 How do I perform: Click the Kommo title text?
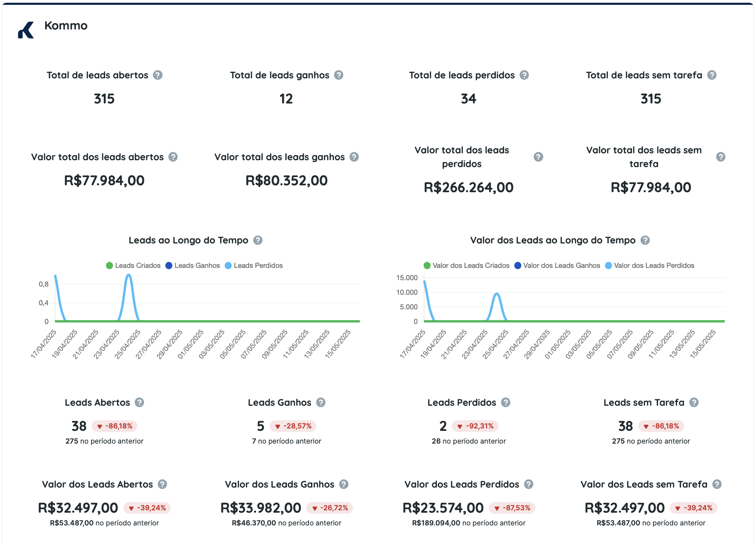pyautogui.click(x=66, y=25)
